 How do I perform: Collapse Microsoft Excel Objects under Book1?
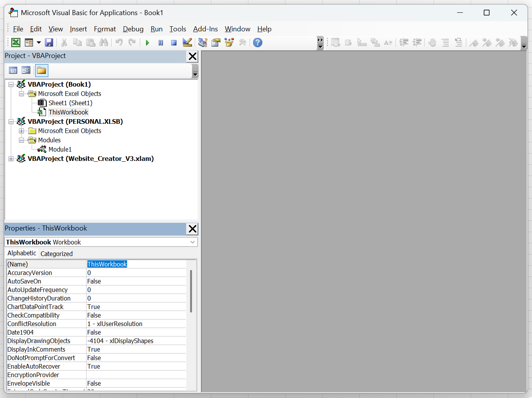click(22, 94)
